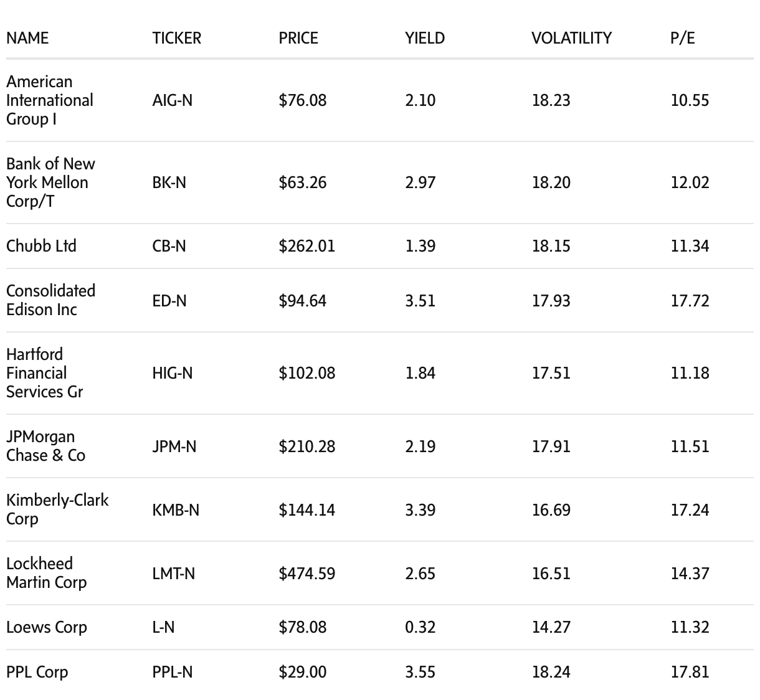Open the BK-N ticker link
Image resolution: width=760 pixels, height=700 pixels.
tap(169, 182)
